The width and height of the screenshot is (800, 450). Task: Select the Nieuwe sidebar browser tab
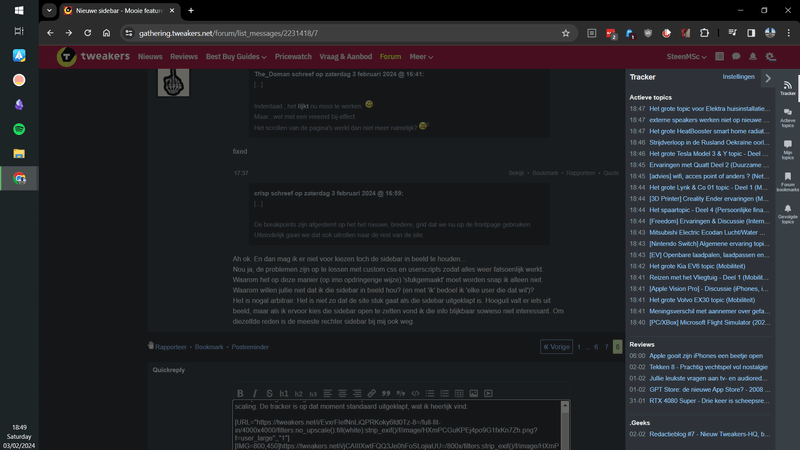[x=119, y=10]
